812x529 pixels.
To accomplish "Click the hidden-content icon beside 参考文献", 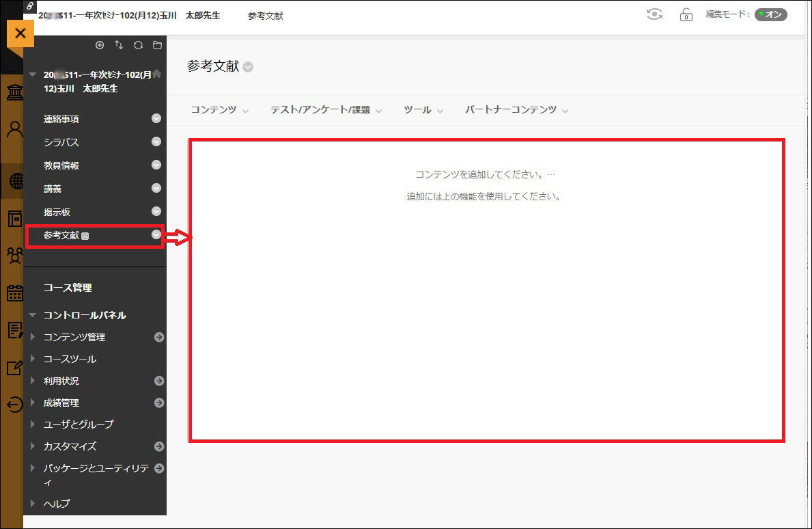I will [85, 236].
